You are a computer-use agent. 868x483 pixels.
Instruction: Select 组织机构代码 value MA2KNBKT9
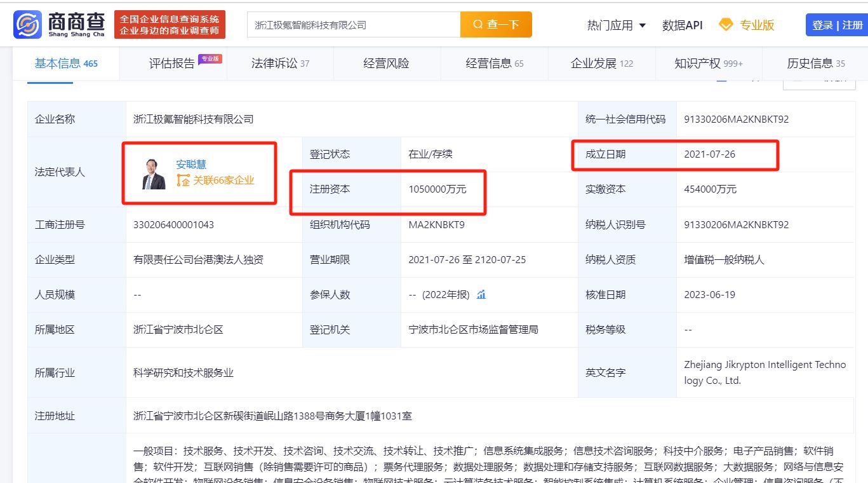(x=437, y=224)
